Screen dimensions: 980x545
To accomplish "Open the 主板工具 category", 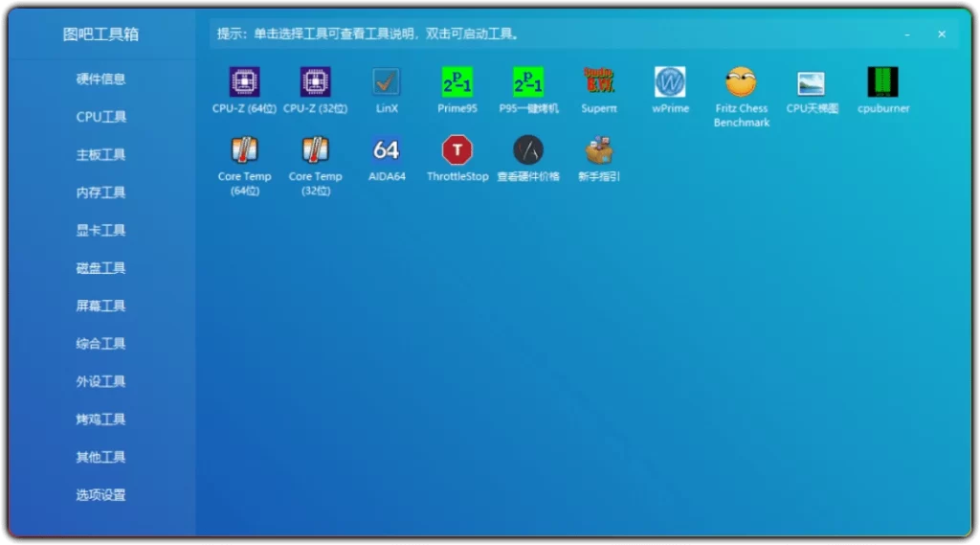I will (x=100, y=154).
